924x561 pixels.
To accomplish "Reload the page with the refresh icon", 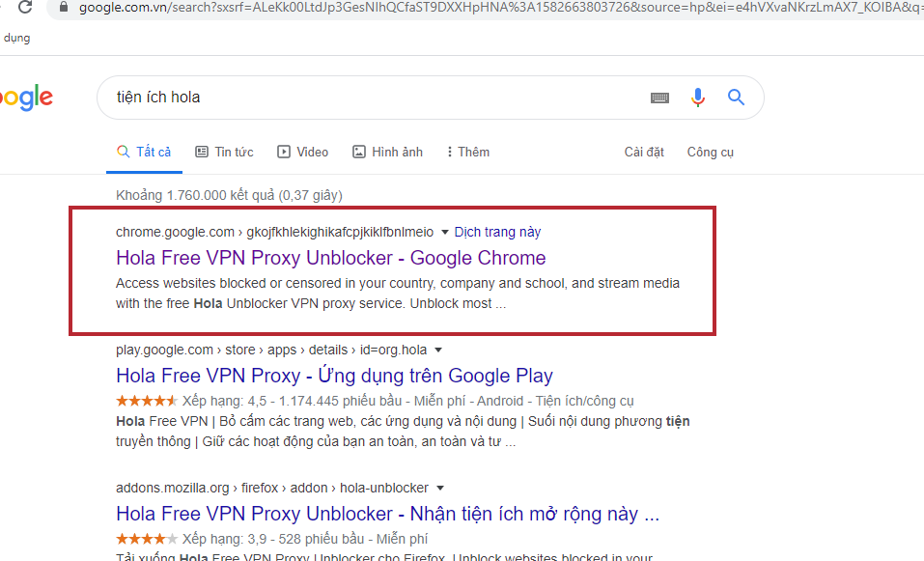I will click(x=25, y=7).
